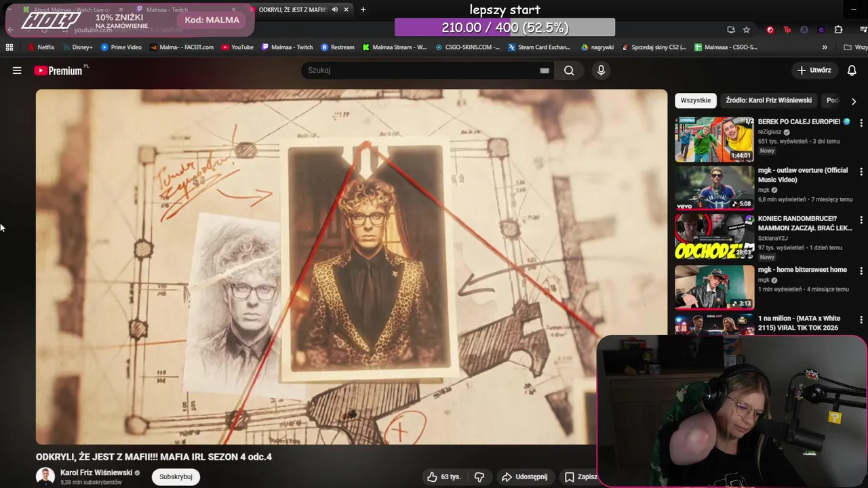Click the red Tp extension icon
Screen dimensions: 868x488
click(x=787, y=30)
